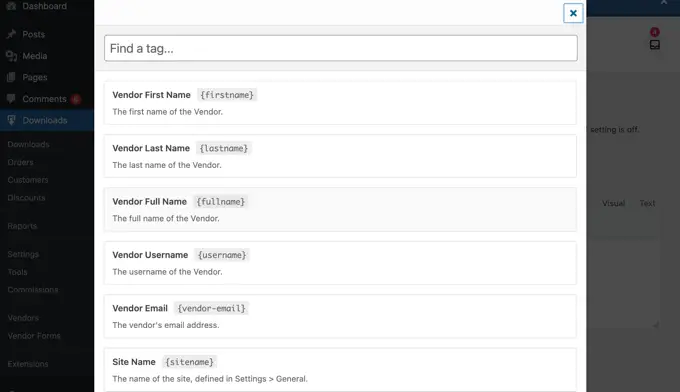Go to Vendor Forms submenu item
This screenshot has height=392, width=680.
34,336
